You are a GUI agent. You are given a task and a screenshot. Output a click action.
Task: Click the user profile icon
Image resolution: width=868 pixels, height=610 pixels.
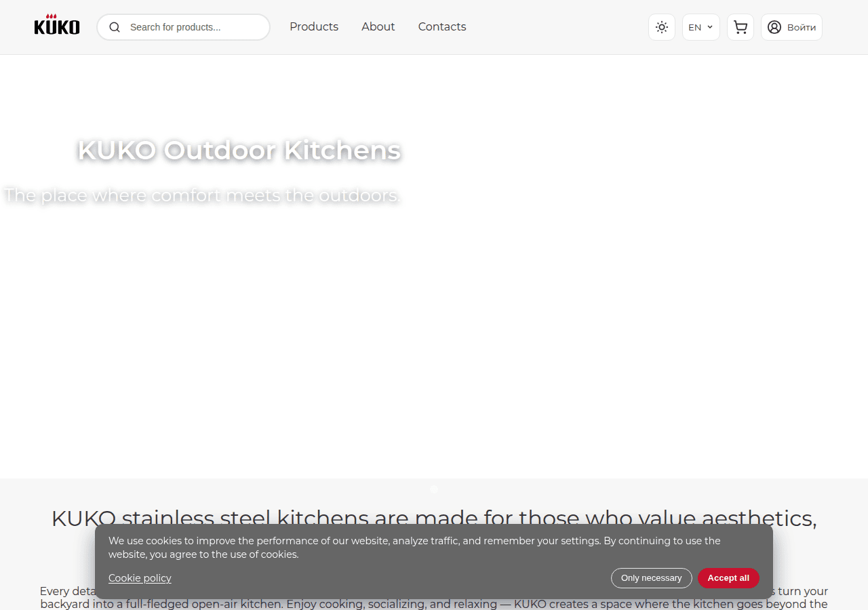774,27
